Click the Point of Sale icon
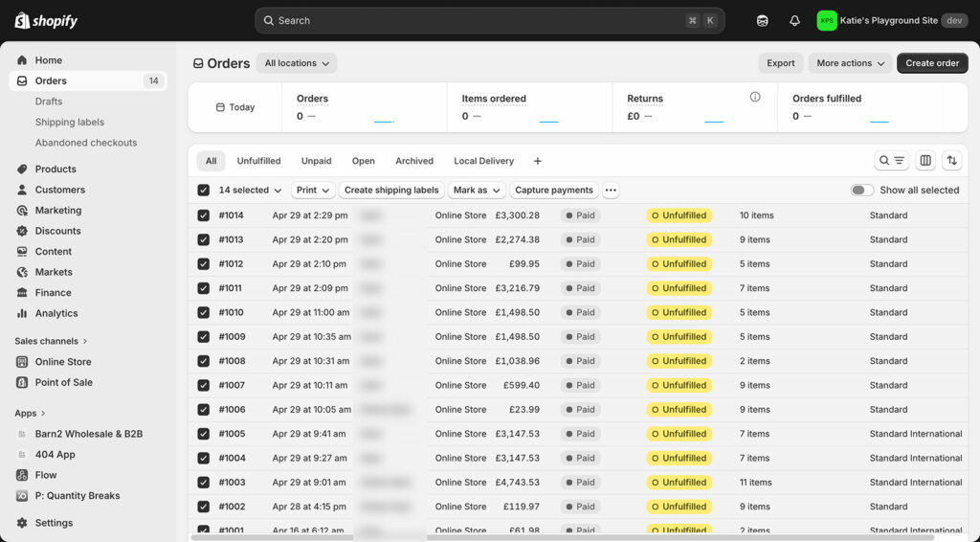 (x=23, y=382)
